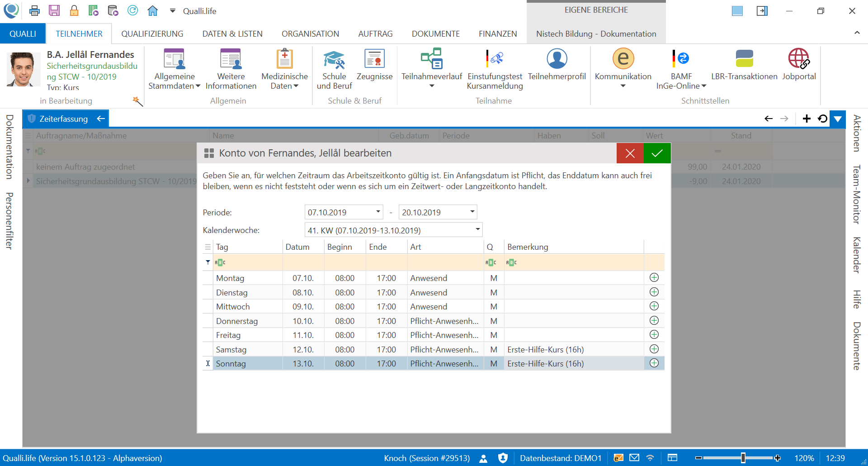Add entry for Sonntag row

click(654, 363)
